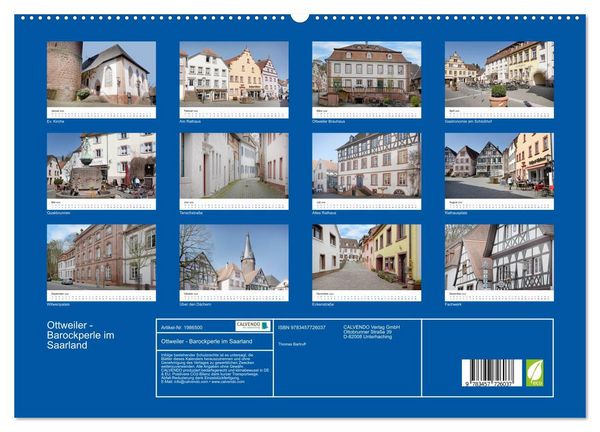The width and height of the screenshot is (600, 432).
Task: Click the 'Artikel-Nr. 1986500' text
Action: pyautogui.click(x=182, y=328)
